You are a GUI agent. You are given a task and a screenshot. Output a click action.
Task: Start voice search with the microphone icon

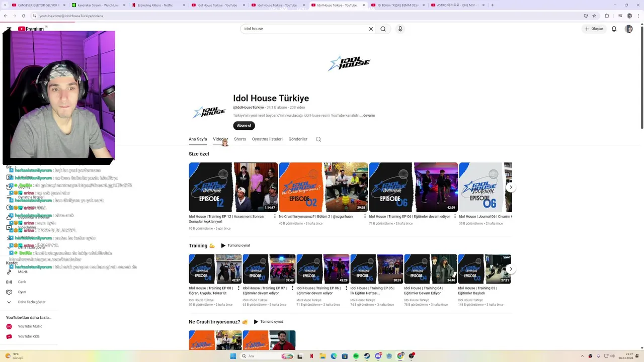point(400,29)
